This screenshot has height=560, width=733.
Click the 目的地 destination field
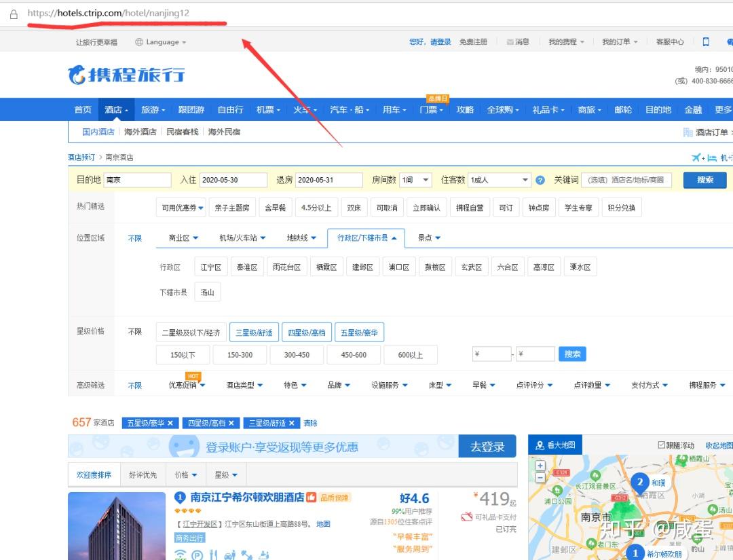(x=137, y=180)
